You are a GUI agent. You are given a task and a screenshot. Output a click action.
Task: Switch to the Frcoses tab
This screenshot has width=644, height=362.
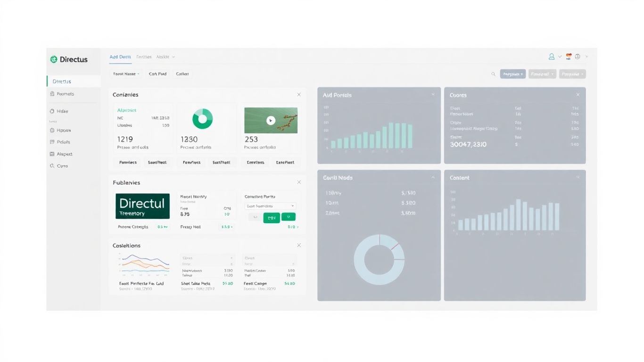(x=144, y=56)
